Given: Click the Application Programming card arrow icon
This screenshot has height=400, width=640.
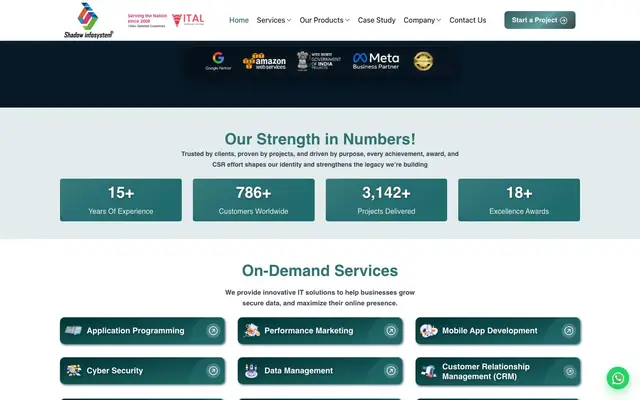Looking at the screenshot, I should click(213, 331).
